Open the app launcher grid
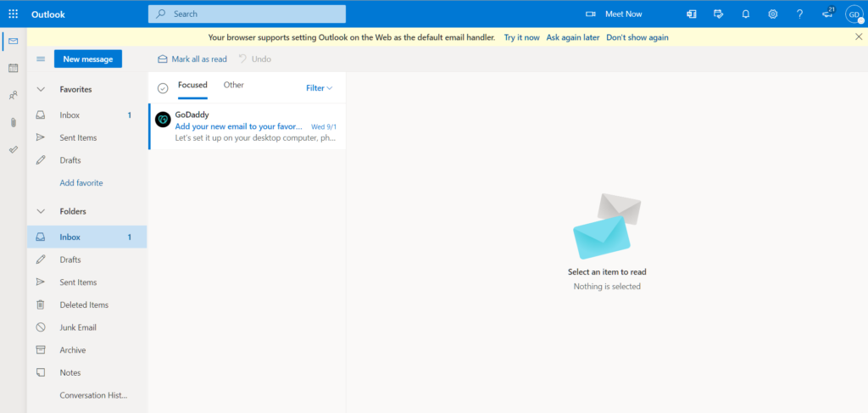 (x=14, y=14)
